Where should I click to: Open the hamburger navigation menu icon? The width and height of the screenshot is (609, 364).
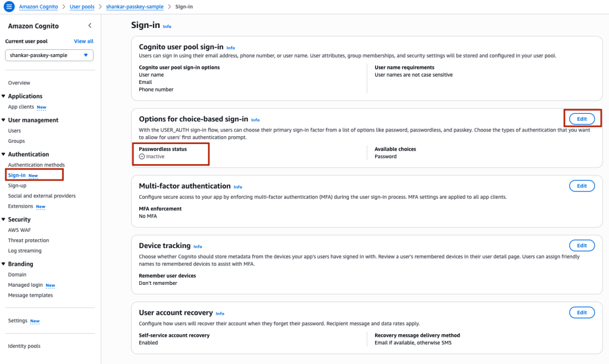(x=9, y=6)
